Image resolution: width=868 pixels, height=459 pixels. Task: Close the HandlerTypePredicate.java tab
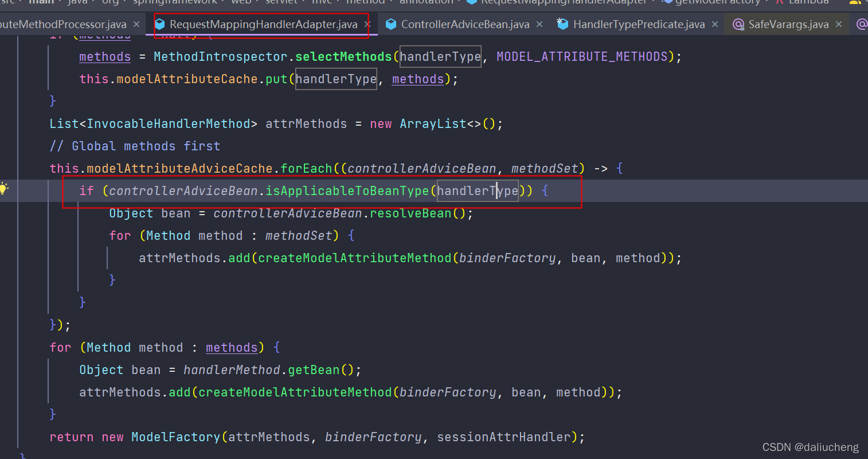[715, 24]
